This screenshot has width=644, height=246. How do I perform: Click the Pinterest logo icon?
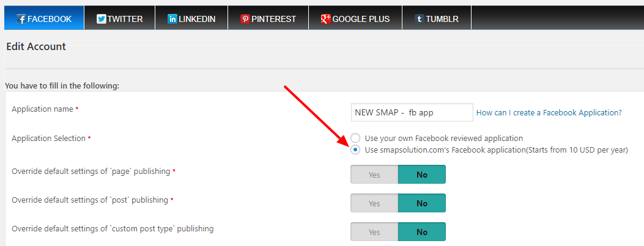pyautogui.click(x=245, y=18)
